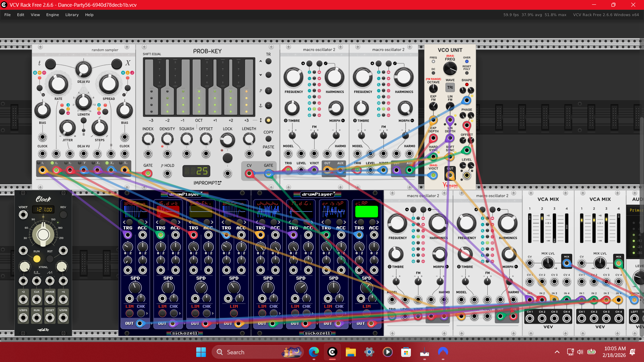Click the DEJA VU knob on random sampler
This screenshot has height=362, width=644.
click(83, 69)
